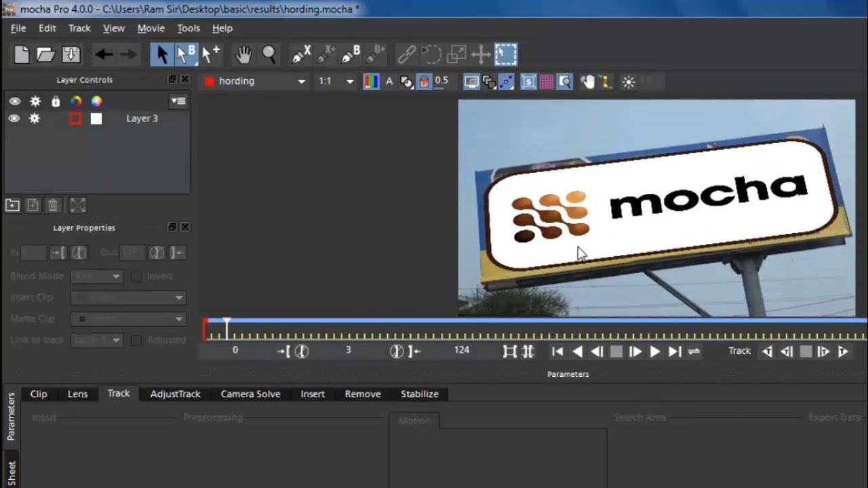Undo with the left arrow icon
Screen dimensions: 868x488
tap(104, 54)
